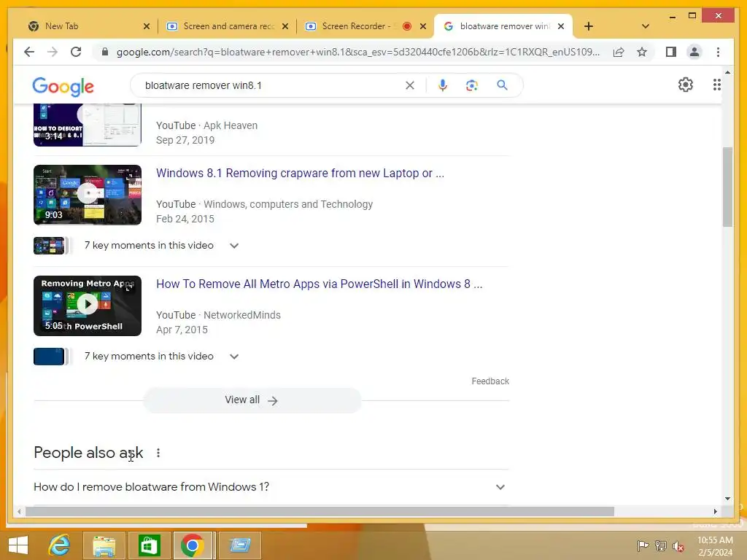Viewport: 747px width, 560px height.
Task: Open Windows Store from taskbar
Action: (149, 545)
